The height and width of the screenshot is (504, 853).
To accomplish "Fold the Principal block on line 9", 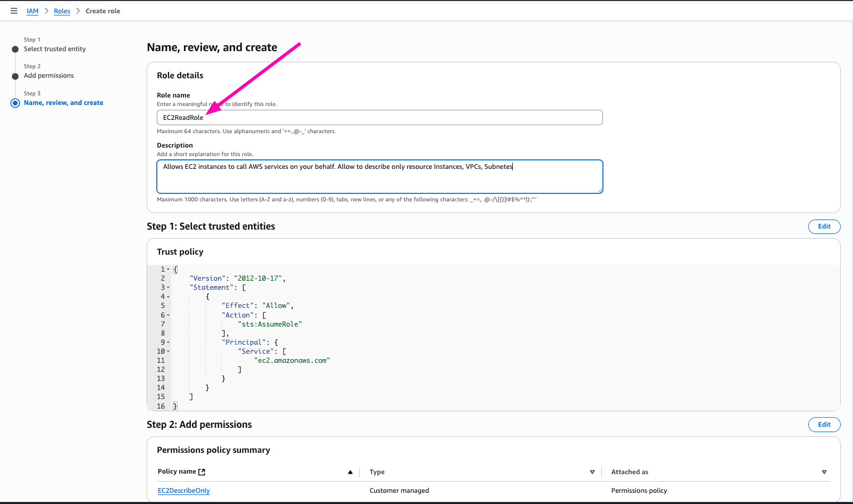I will pyautogui.click(x=168, y=343).
